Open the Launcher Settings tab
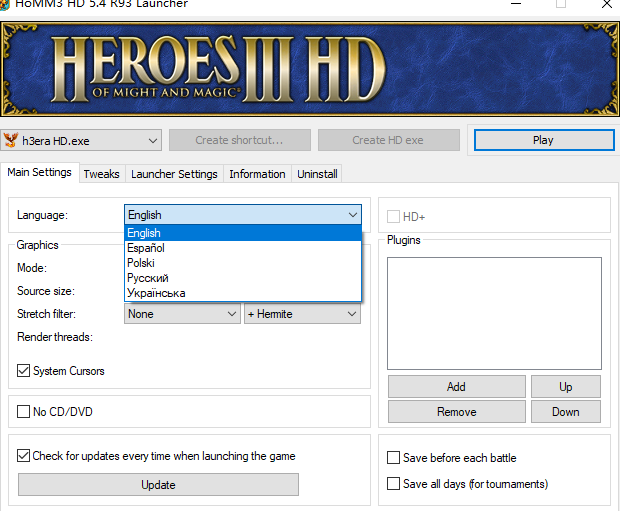Screen dimensions: 620x511 [x=174, y=174]
